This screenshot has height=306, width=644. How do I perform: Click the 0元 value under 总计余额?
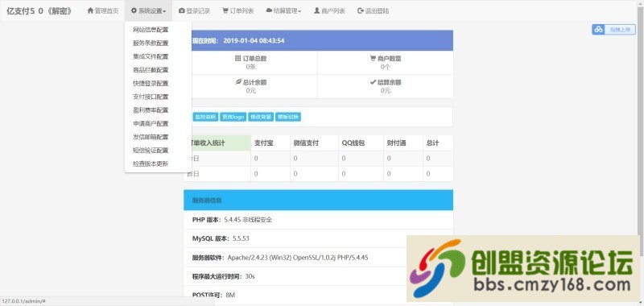click(x=251, y=90)
